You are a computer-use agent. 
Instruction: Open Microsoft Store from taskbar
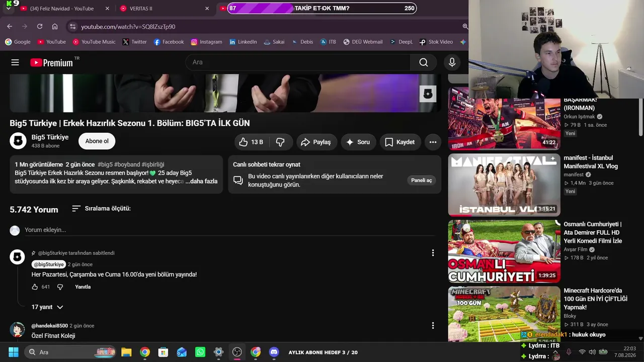[163, 352]
